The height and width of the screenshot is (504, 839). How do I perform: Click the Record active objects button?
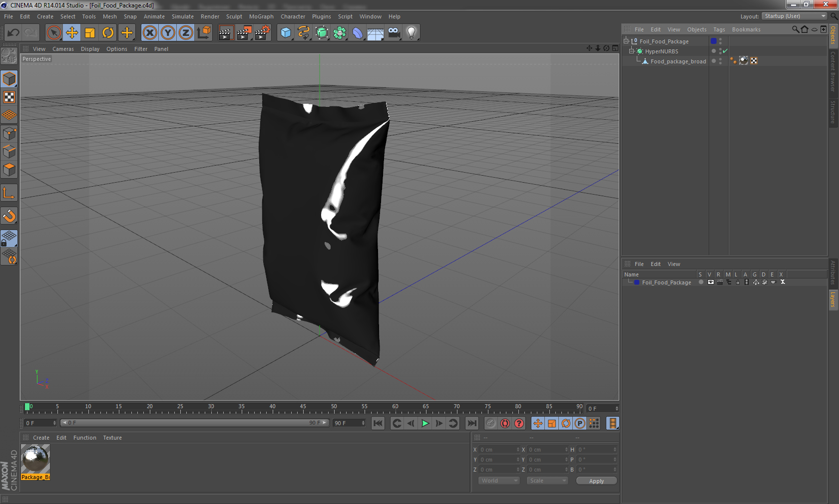[x=491, y=423]
